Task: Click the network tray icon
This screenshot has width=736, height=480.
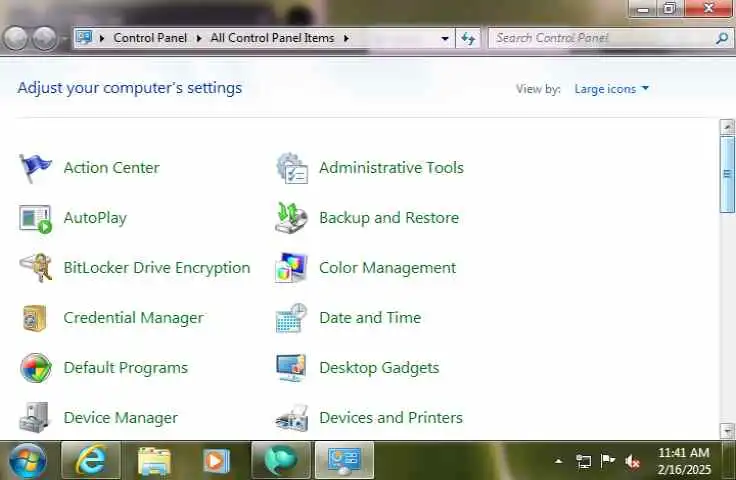Action: tap(583, 461)
